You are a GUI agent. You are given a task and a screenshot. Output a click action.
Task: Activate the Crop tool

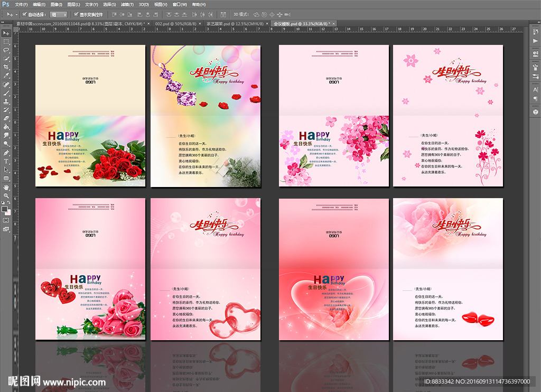pyautogui.click(x=6, y=67)
